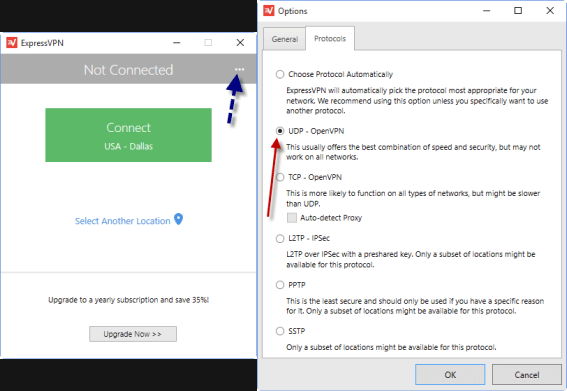Open the Protocols tab

[x=330, y=38]
